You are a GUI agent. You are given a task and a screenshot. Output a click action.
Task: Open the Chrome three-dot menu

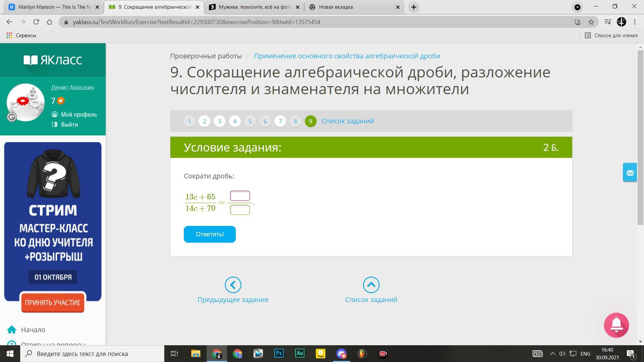pyautogui.click(x=635, y=22)
